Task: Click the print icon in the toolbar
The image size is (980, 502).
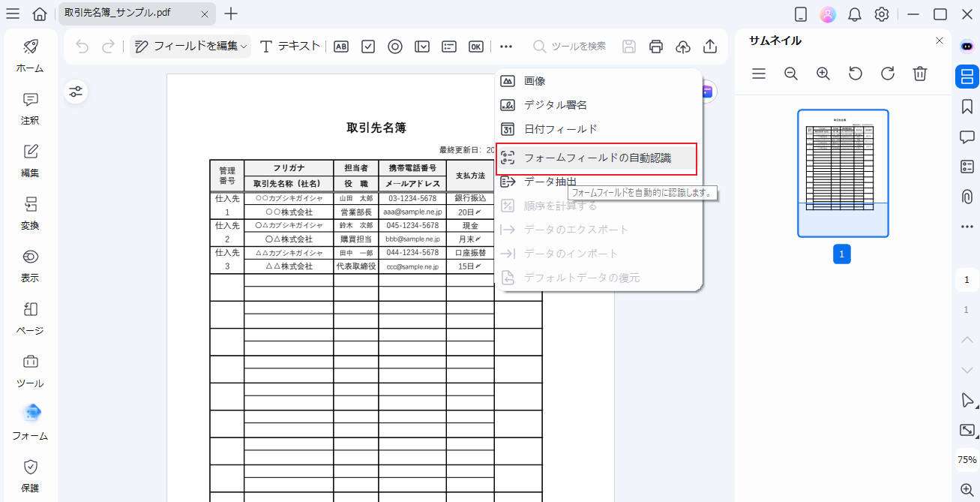Action: pos(655,46)
